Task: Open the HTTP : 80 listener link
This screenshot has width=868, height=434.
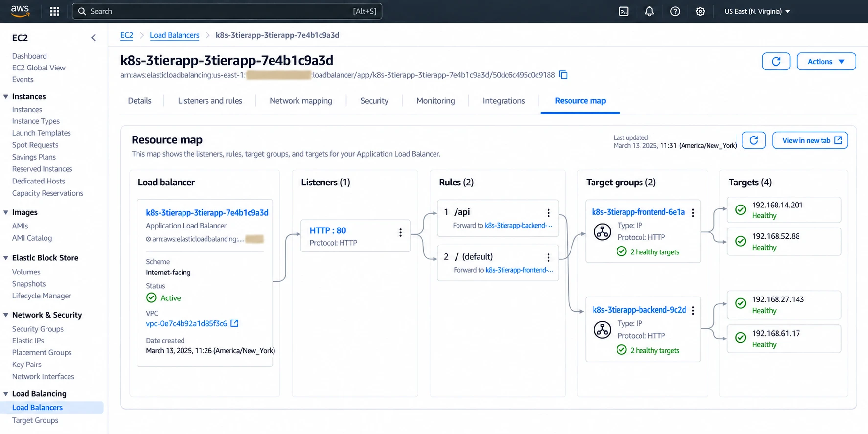Action: [x=328, y=230]
